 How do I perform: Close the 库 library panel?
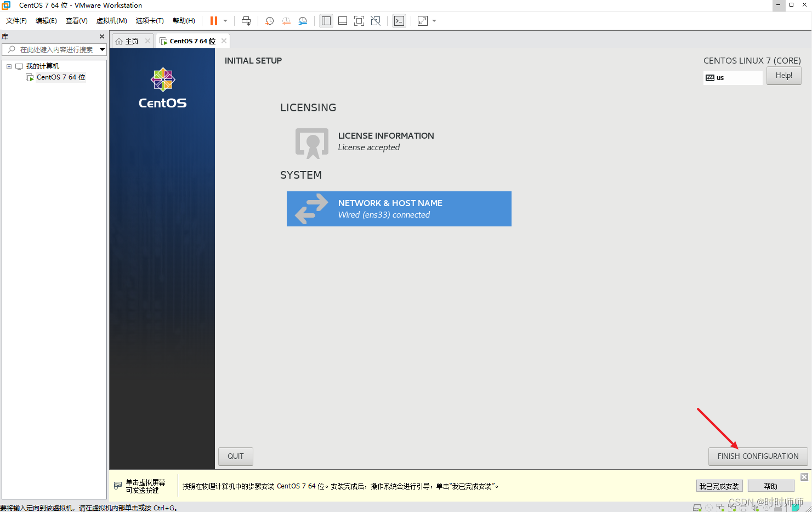pyautogui.click(x=102, y=37)
